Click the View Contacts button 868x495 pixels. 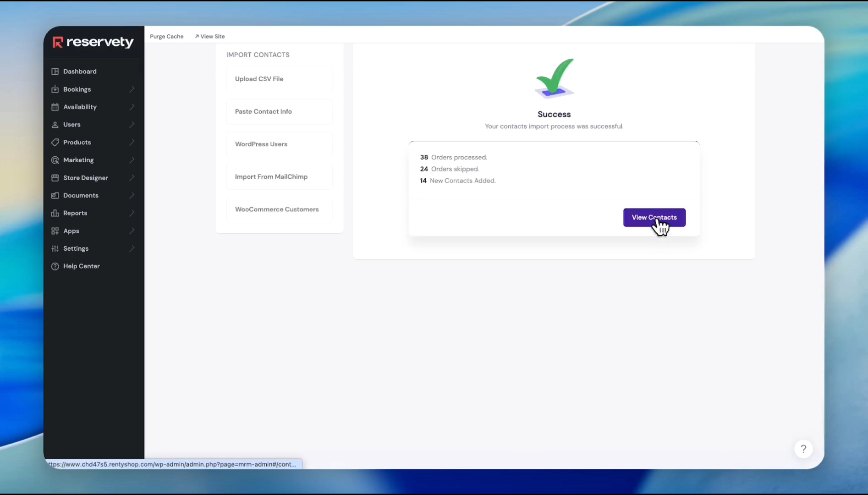[654, 218]
